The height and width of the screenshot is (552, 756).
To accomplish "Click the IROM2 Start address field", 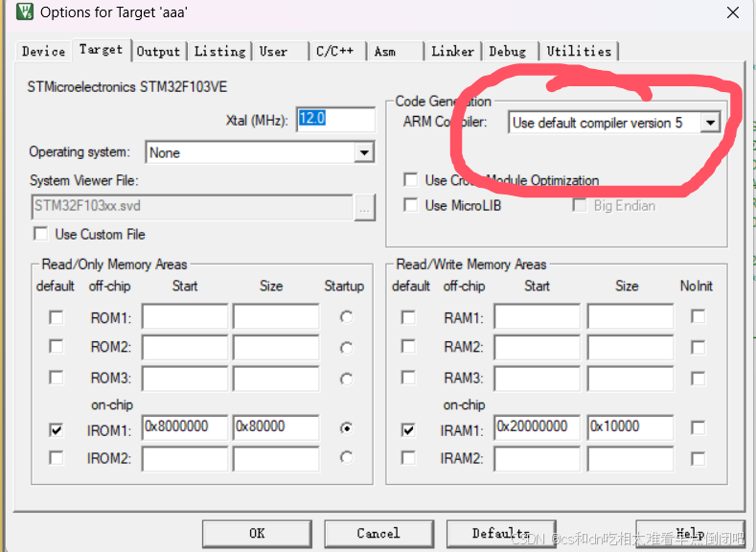I will pyautogui.click(x=185, y=459).
